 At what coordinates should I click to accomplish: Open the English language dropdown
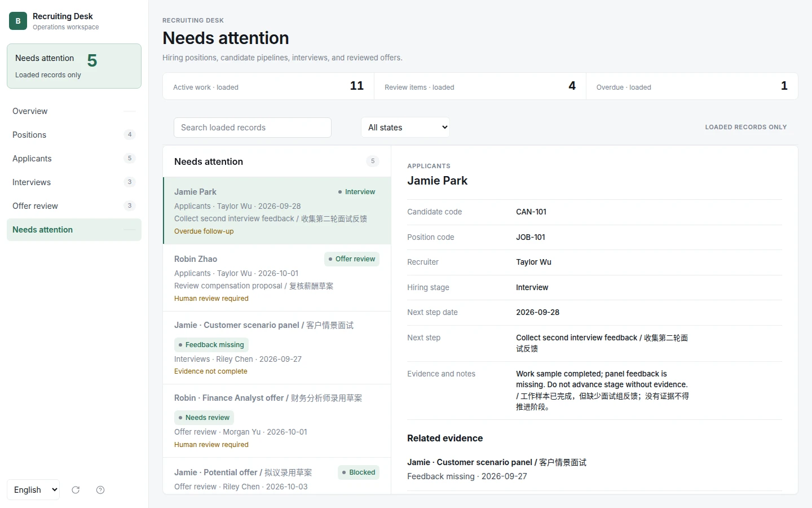coord(33,490)
